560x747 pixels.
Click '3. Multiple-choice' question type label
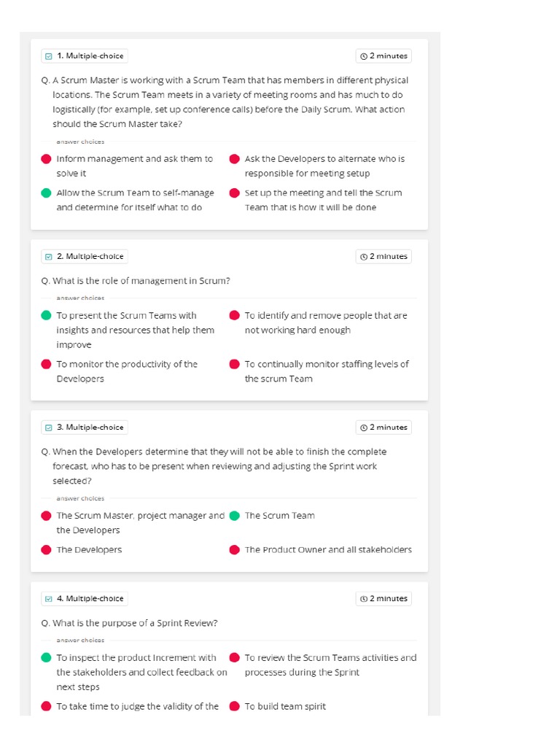90,427
